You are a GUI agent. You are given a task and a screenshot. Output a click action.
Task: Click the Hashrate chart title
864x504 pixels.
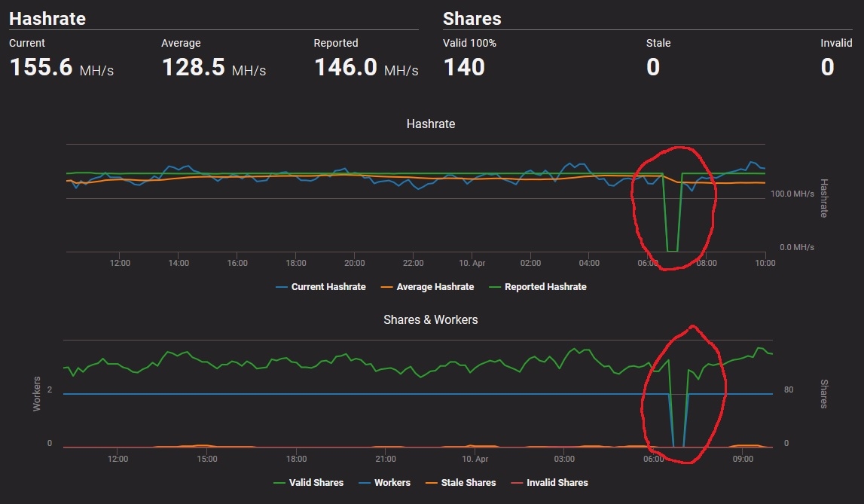click(431, 124)
